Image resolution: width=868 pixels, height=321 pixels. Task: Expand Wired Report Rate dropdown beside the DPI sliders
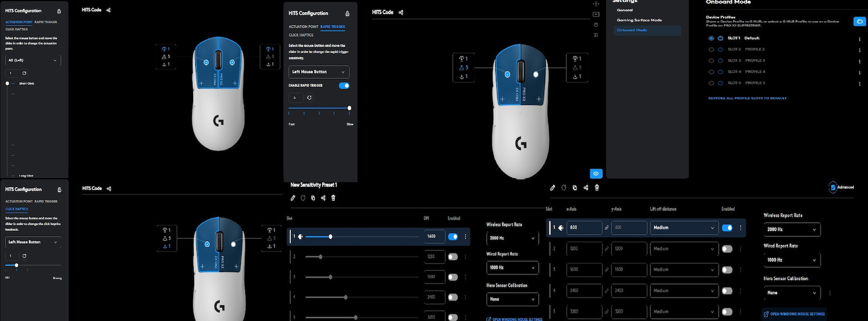[x=512, y=267]
